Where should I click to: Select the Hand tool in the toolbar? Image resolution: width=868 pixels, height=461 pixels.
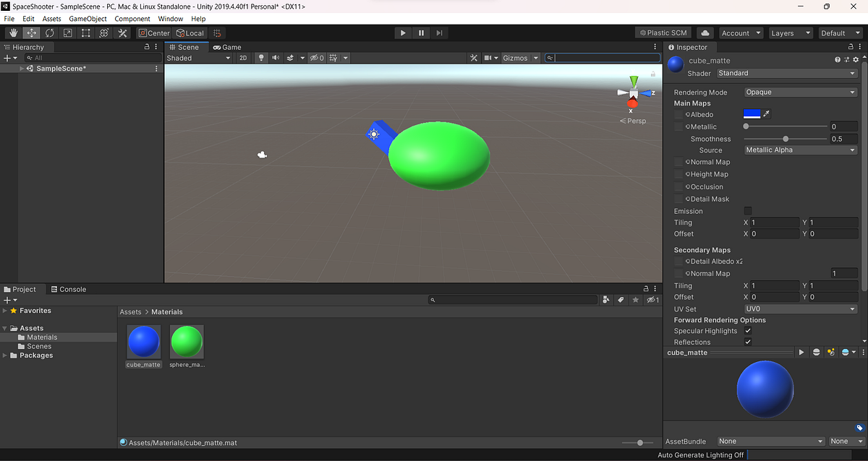click(13, 33)
